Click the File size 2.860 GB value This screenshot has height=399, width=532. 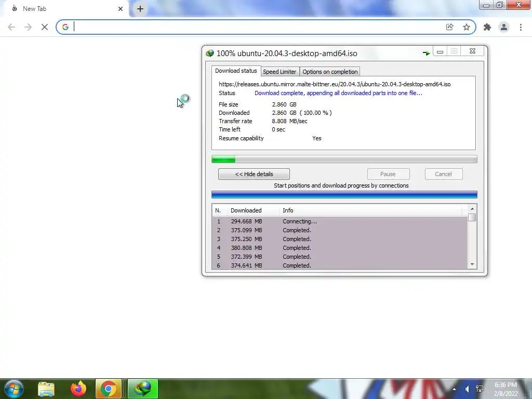[284, 104]
